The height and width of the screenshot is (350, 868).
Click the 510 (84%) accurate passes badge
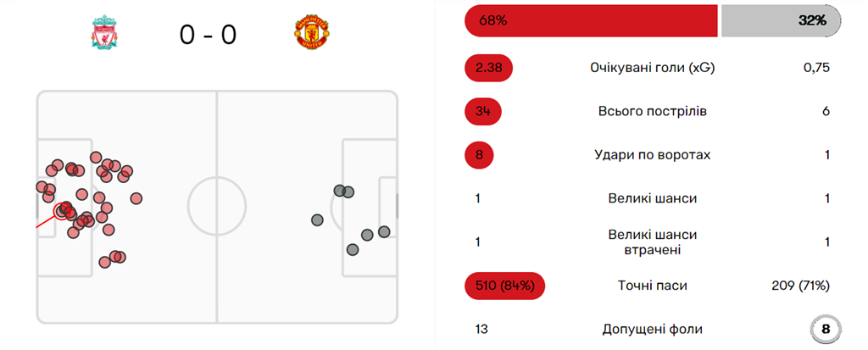504,286
